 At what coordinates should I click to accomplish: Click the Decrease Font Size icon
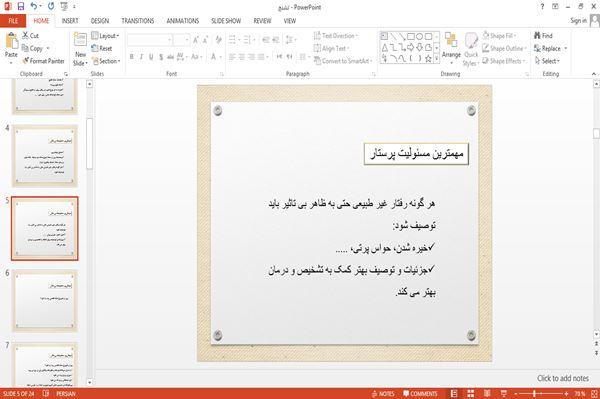205,40
